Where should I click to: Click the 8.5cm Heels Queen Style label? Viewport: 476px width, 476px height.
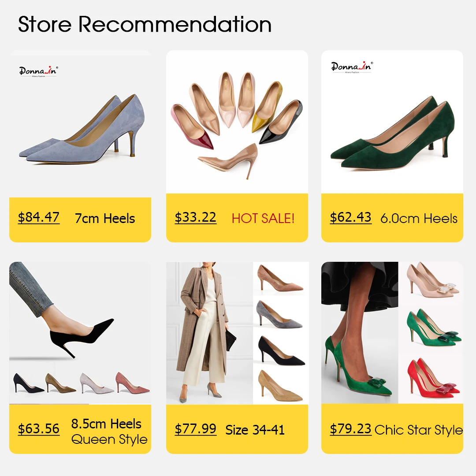tap(109, 431)
